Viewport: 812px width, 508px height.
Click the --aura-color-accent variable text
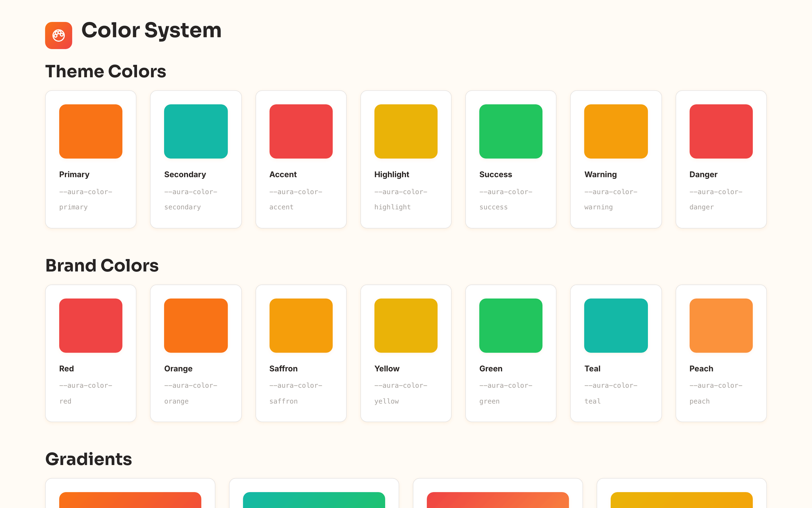pyautogui.click(x=296, y=199)
